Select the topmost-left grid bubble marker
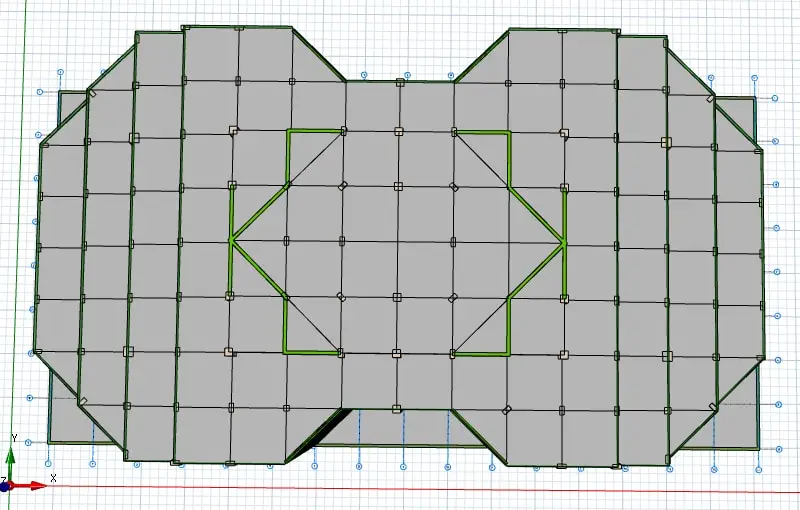The width and height of the screenshot is (800, 510). (60, 73)
